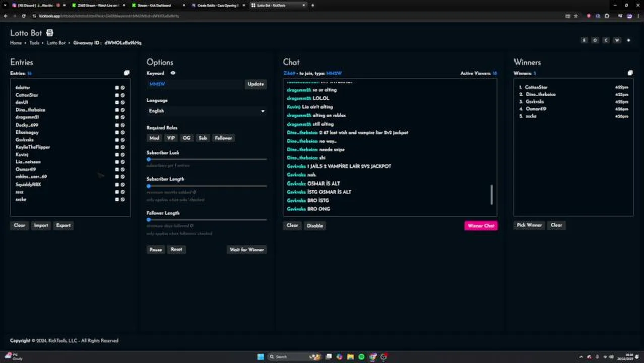Click the W shortcut button at top right
The image size is (644, 363).
pos(617,40)
